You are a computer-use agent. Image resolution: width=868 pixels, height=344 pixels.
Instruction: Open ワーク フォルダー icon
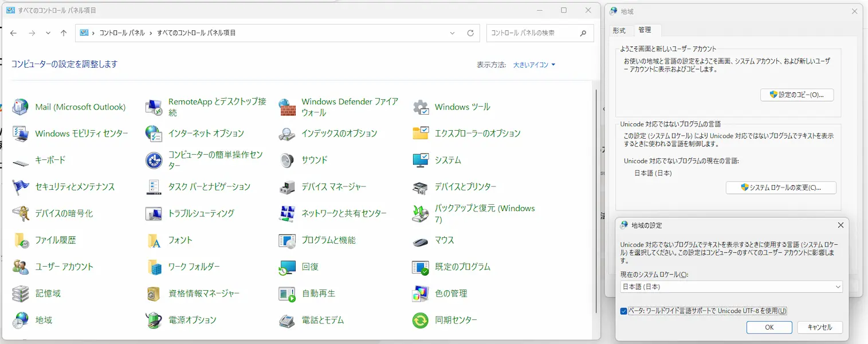[x=154, y=267]
